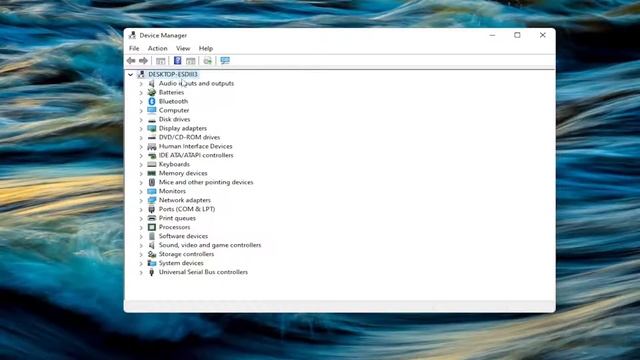Viewport: 640px width, 360px height.
Task: Expand the Keyboards category
Action: (x=141, y=164)
